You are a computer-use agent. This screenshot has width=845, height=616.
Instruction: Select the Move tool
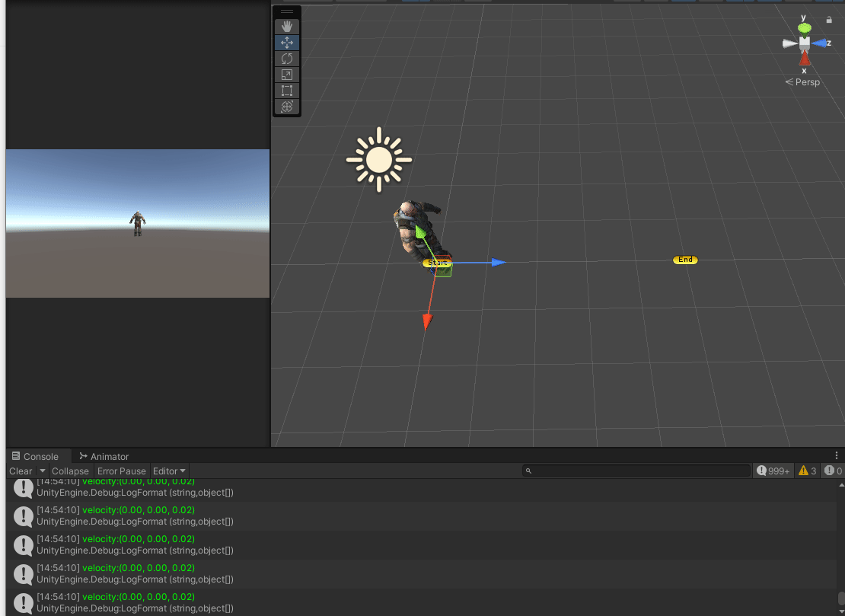[287, 43]
